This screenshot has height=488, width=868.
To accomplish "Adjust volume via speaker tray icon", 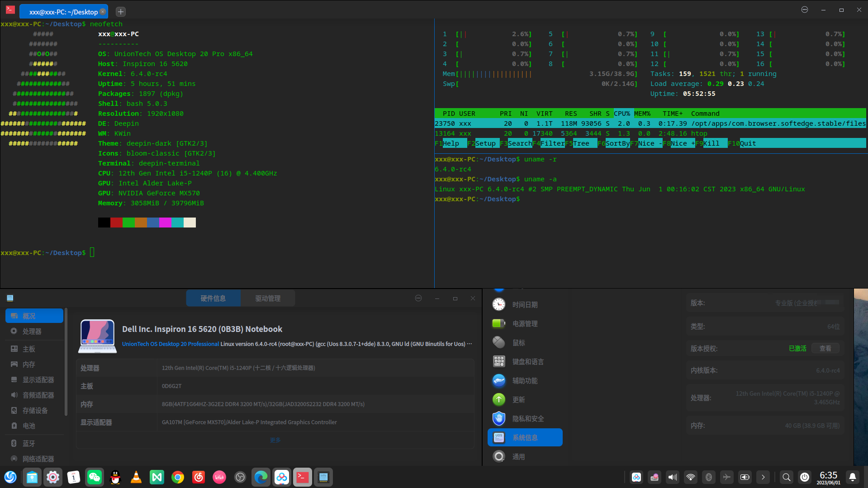I will click(x=673, y=477).
